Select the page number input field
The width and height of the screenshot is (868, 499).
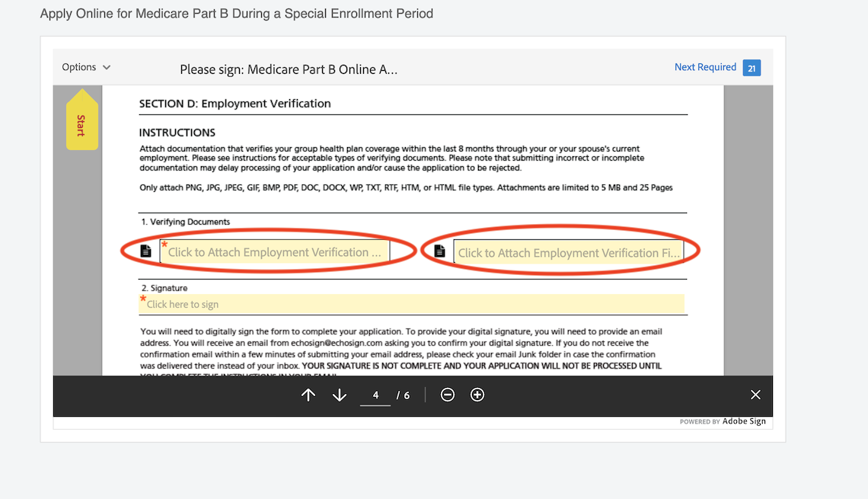[x=375, y=395]
